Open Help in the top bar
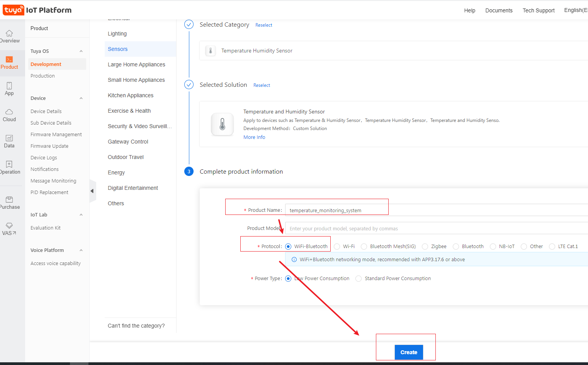The height and width of the screenshot is (365, 588). (x=470, y=10)
